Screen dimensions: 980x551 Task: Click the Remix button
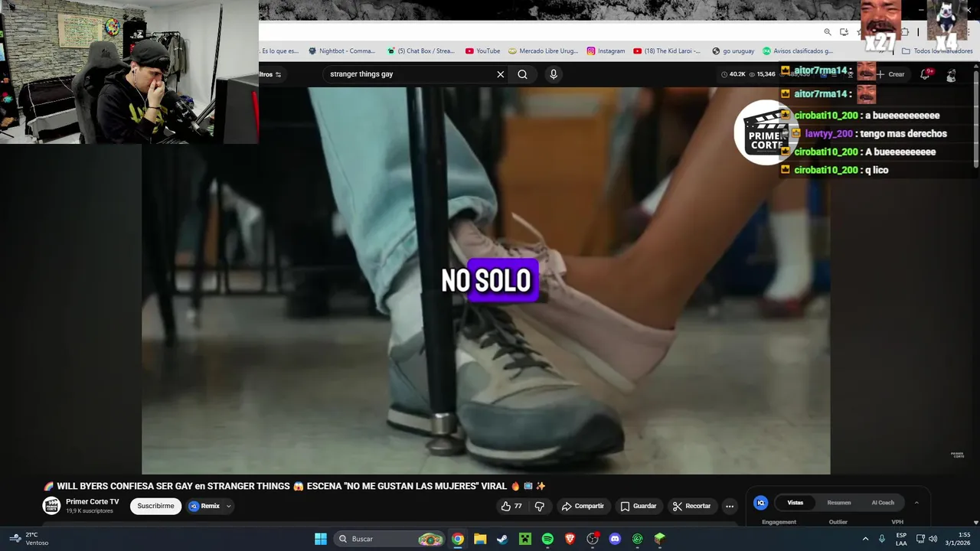pyautogui.click(x=204, y=506)
